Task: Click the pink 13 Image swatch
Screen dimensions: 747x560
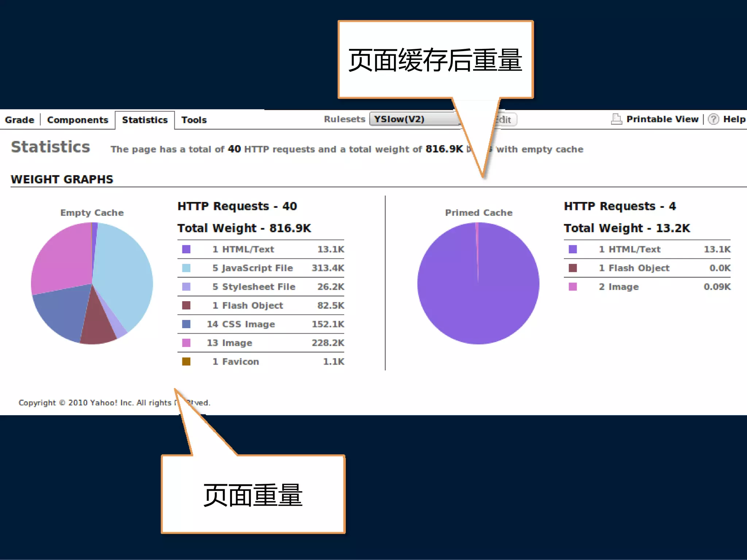Action: tap(186, 343)
